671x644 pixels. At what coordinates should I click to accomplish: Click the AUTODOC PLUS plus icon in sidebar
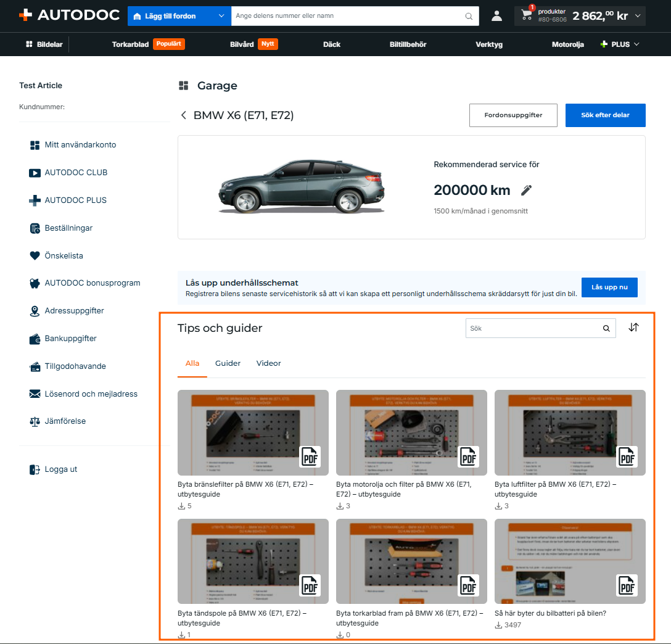35,200
